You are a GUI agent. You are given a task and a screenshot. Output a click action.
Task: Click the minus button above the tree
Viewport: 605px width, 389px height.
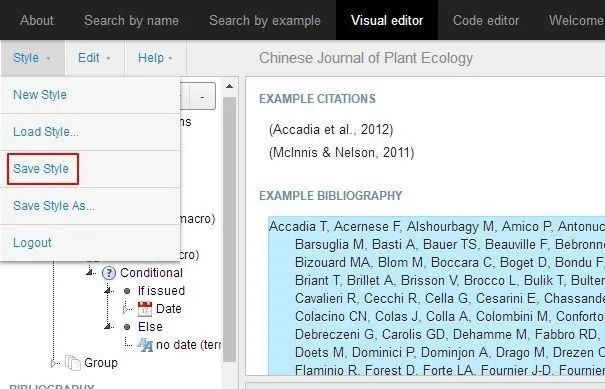tap(202, 96)
